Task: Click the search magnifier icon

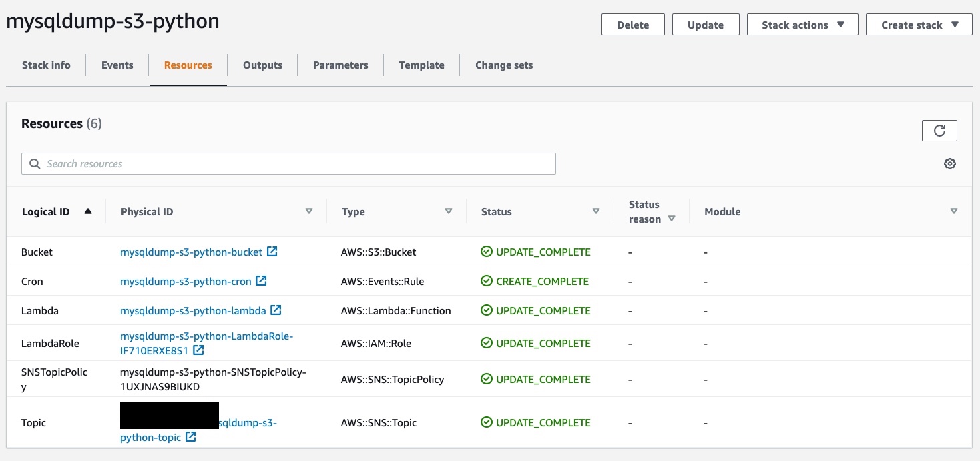Action: point(35,164)
